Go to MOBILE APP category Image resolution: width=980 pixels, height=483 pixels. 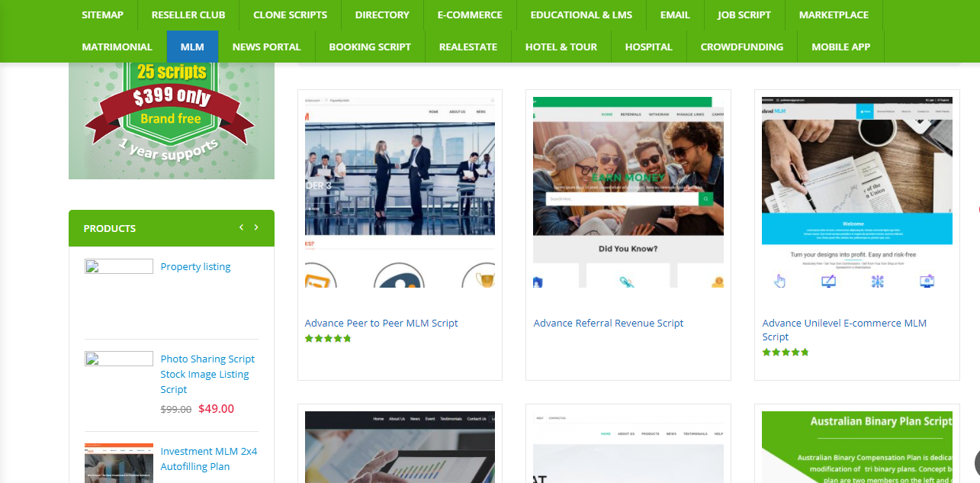(x=840, y=47)
